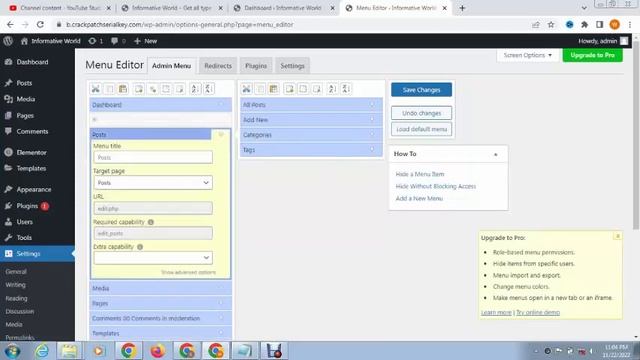The image size is (640, 360).
Task: Hide the selected top-level menu
Action: click(x=166, y=89)
